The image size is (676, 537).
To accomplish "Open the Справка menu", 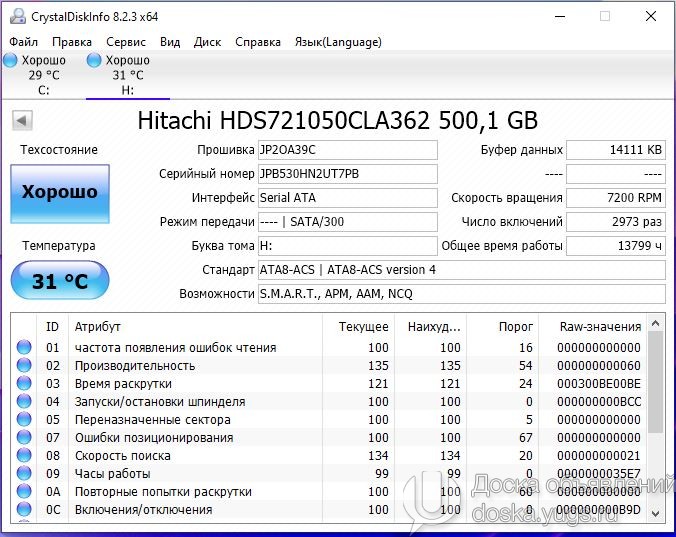I will pyautogui.click(x=258, y=42).
